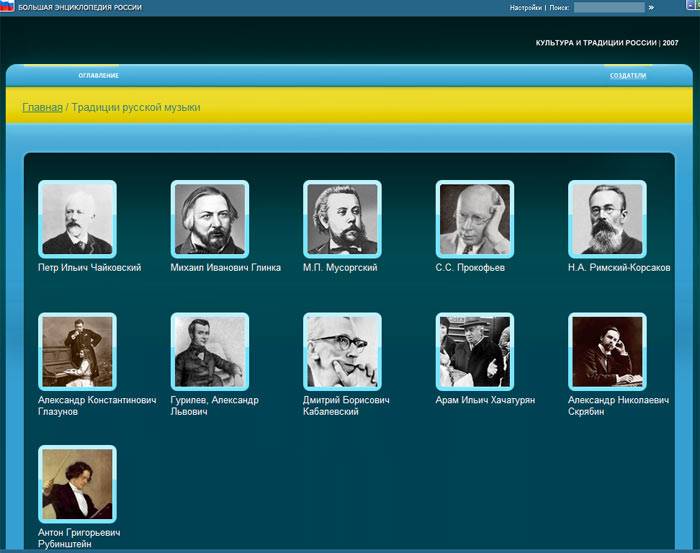Open the Рубинштейн painted portrait

coord(77,484)
